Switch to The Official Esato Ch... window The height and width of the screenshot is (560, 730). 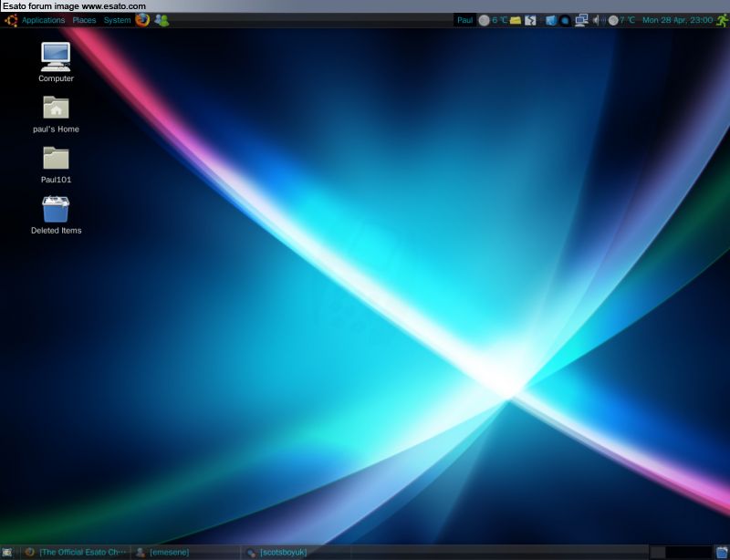coord(76,553)
